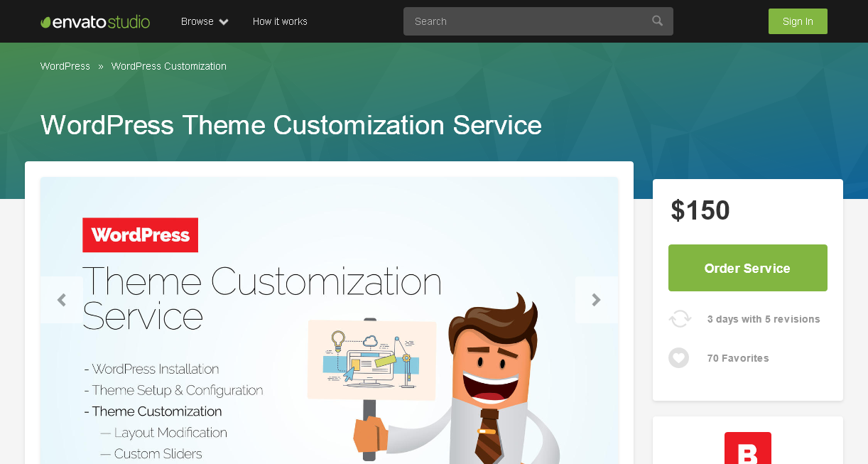Click the page title heading text
868x464 pixels.
tap(291, 125)
